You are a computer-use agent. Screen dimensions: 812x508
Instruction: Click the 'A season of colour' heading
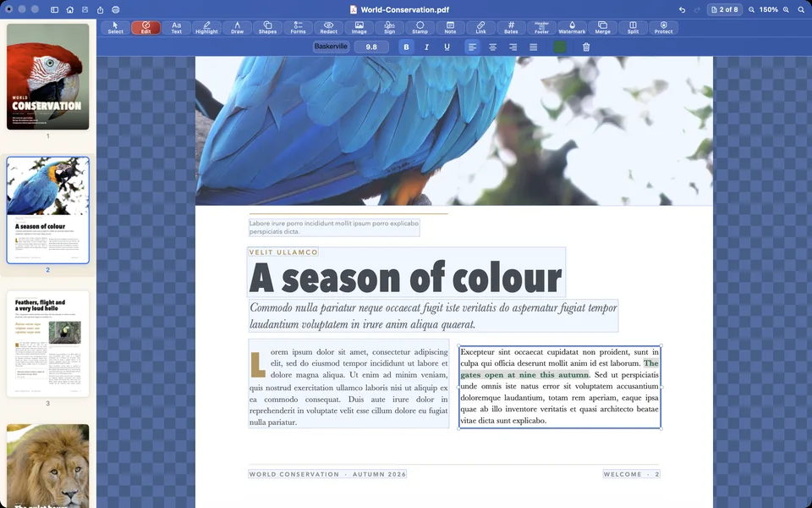[x=406, y=278]
